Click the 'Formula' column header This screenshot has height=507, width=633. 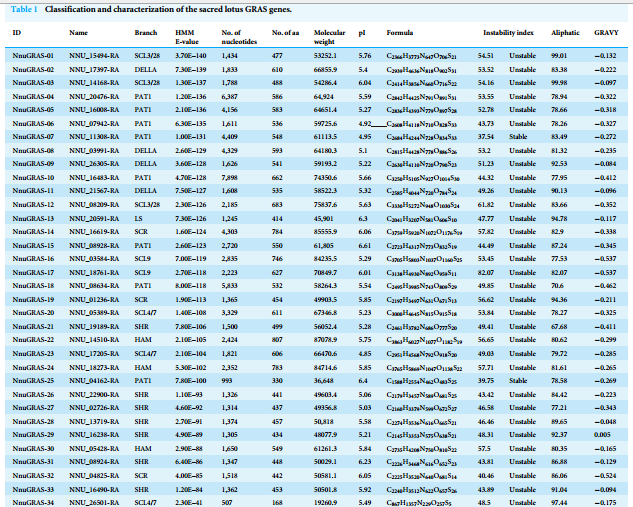click(x=400, y=33)
